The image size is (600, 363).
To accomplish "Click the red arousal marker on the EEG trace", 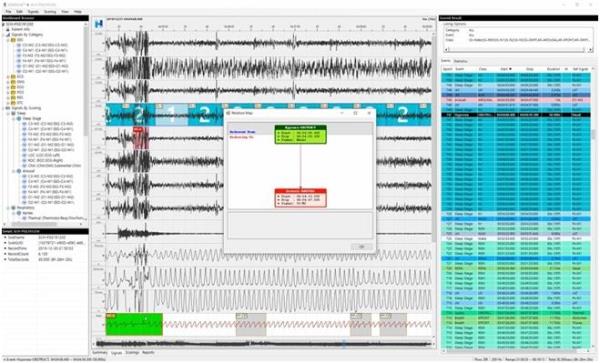I will click(x=140, y=138).
